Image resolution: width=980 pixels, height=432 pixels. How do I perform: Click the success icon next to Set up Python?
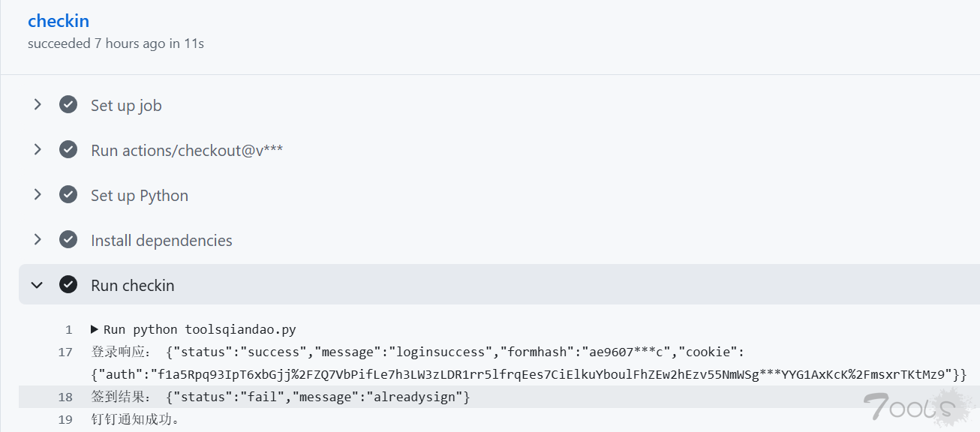[68, 195]
